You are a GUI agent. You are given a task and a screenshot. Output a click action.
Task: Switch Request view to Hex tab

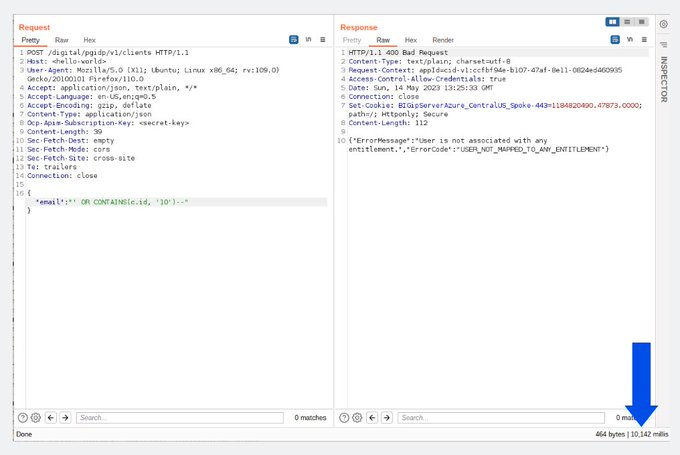click(89, 40)
